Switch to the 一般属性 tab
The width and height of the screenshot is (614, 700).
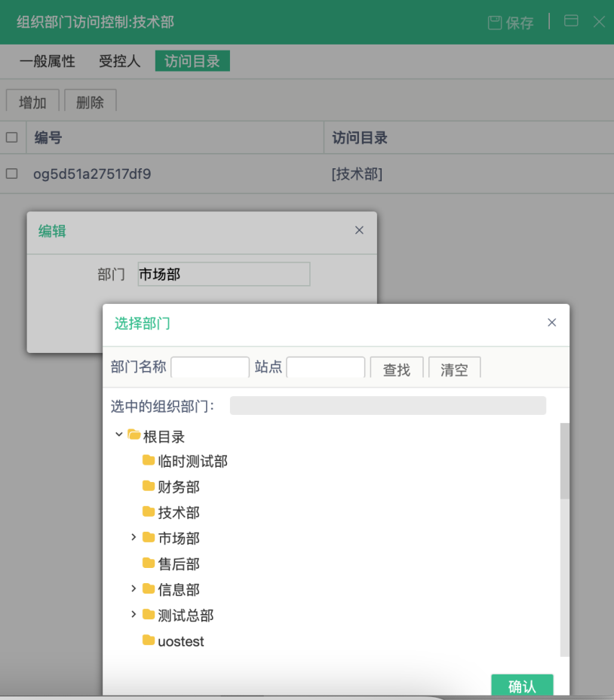coord(48,62)
